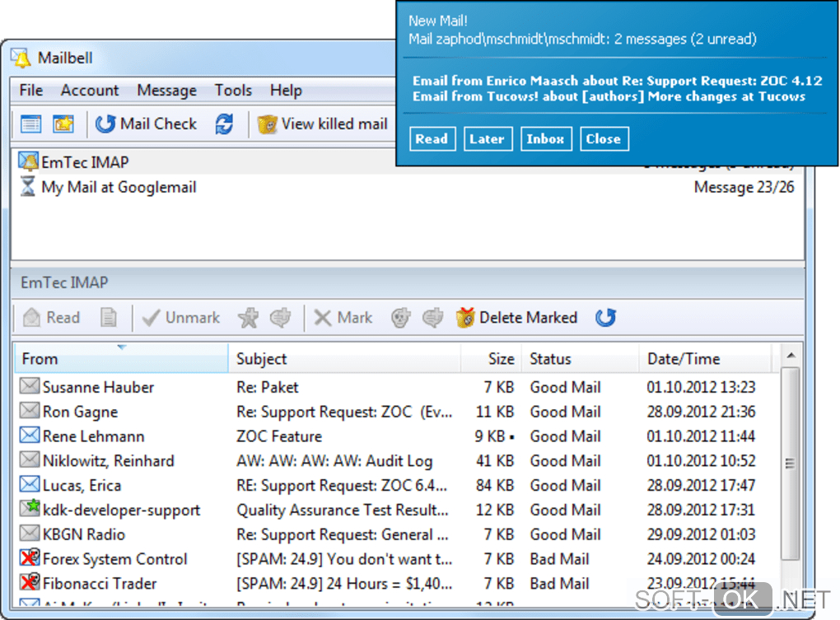The height and width of the screenshot is (620, 840).
Task: Sort by the From column header
Action: [122, 358]
